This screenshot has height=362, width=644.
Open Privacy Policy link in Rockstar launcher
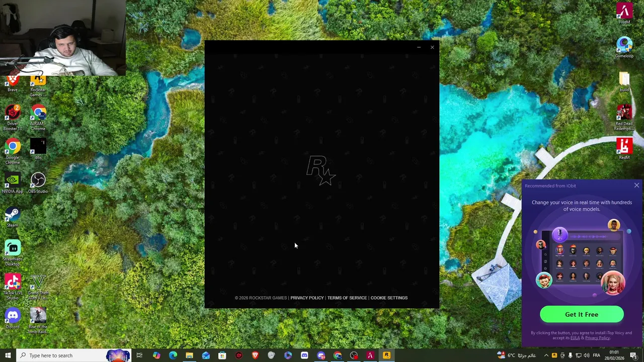point(307,298)
